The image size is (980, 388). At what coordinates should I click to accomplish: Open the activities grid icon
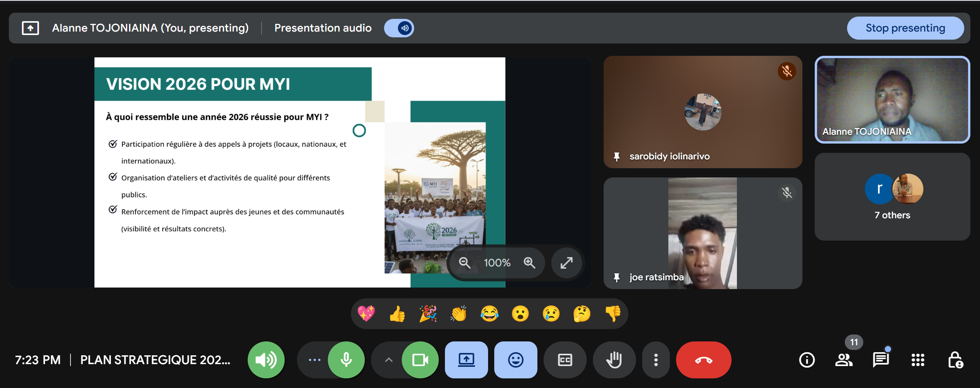tap(918, 360)
